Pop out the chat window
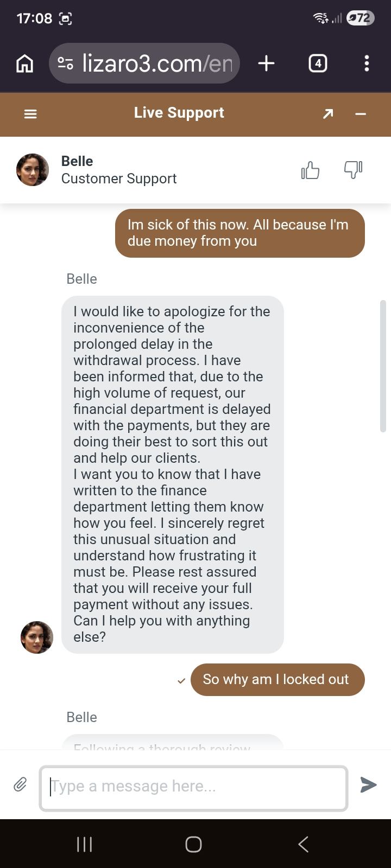 click(328, 114)
